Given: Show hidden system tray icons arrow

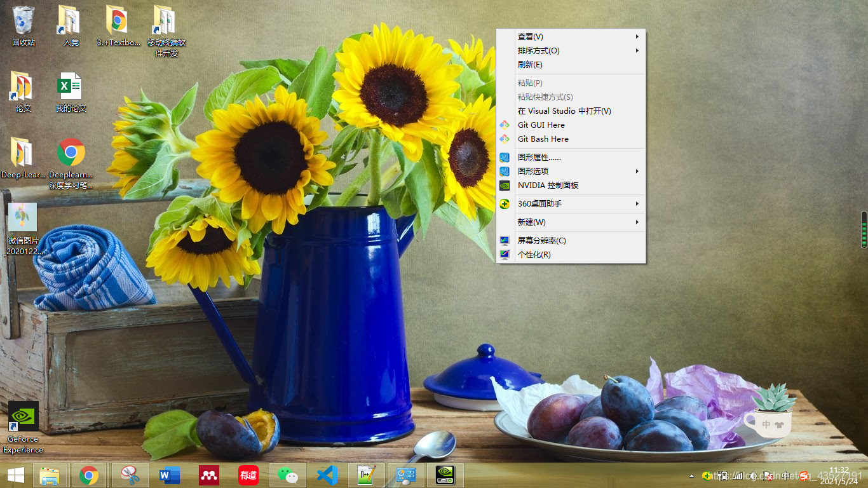Looking at the screenshot, I should pyautogui.click(x=691, y=476).
